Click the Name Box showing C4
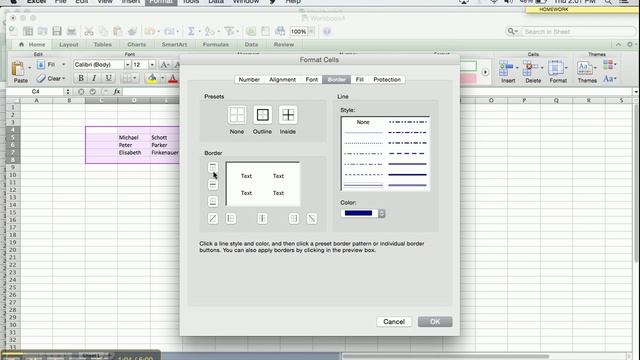The height and width of the screenshot is (360, 640). tap(36, 91)
